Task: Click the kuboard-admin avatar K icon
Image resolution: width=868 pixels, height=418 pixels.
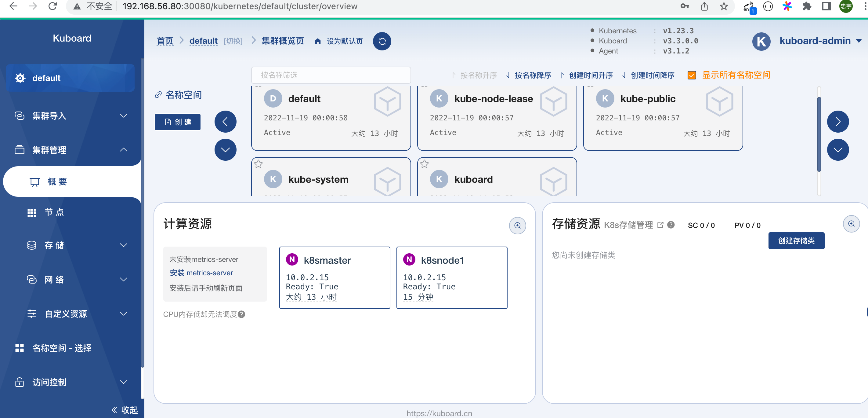Action: click(761, 41)
